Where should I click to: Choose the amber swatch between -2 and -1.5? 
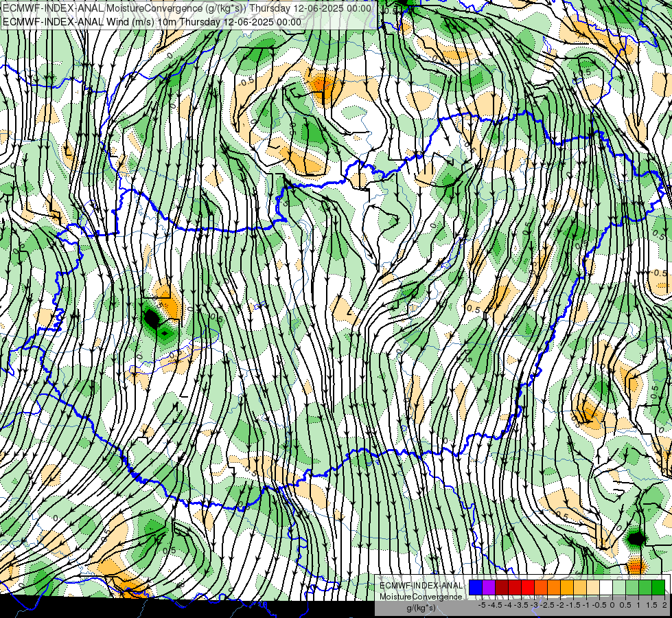tap(567, 587)
